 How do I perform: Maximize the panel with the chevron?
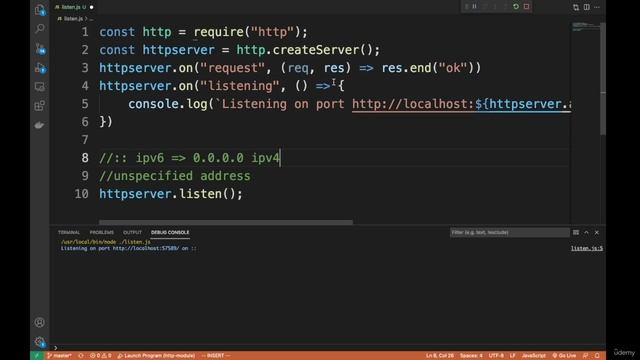[586, 232]
